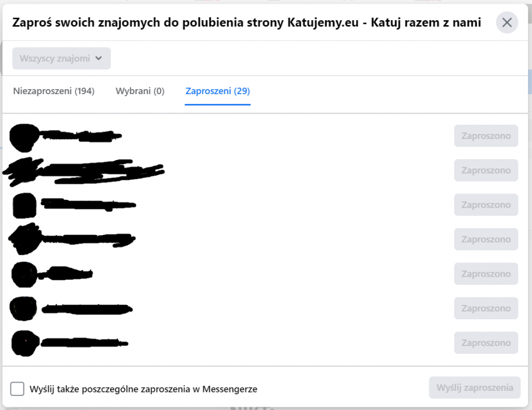The height and width of the screenshot is (410, 532).
Task: Select the Zaproszeni (29) tab
Action: coord(217,91)
